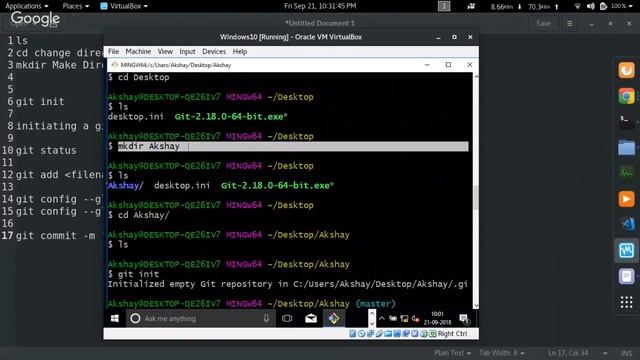Click the workspace indicator 1 in top bar

[x=444, y=6]
